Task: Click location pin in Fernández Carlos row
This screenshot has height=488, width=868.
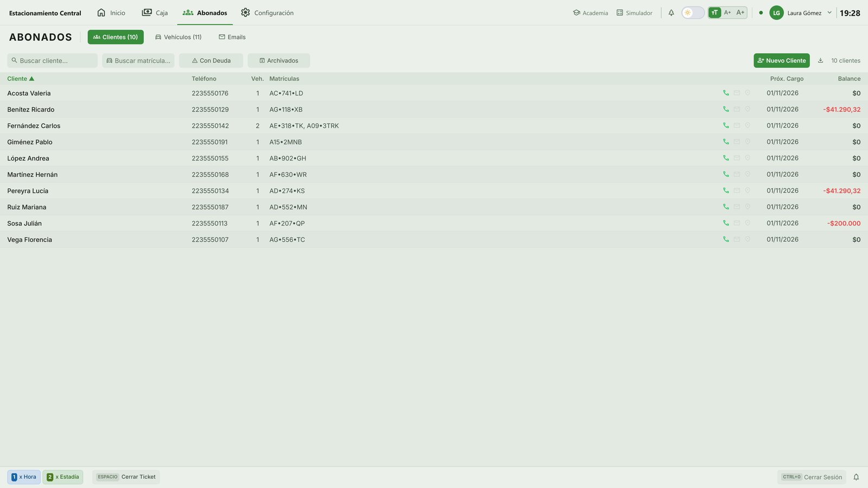Action: [748, 126]
